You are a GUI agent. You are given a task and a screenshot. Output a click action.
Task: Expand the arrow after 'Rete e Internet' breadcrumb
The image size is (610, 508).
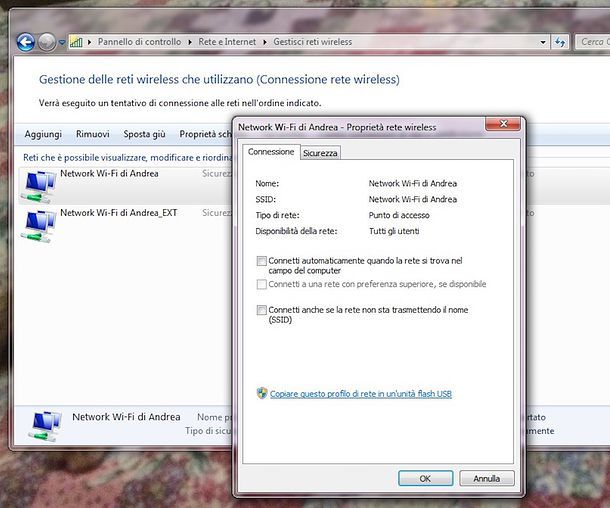[266, 42]
